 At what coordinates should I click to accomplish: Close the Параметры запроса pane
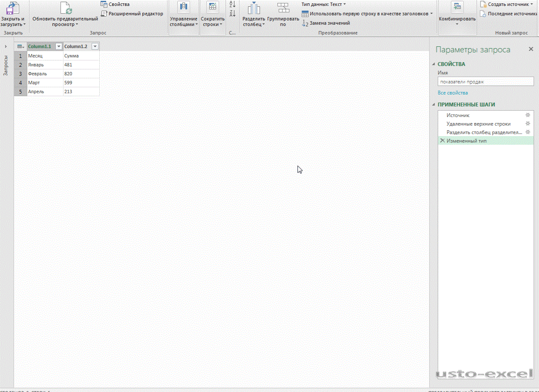[531, 49]
